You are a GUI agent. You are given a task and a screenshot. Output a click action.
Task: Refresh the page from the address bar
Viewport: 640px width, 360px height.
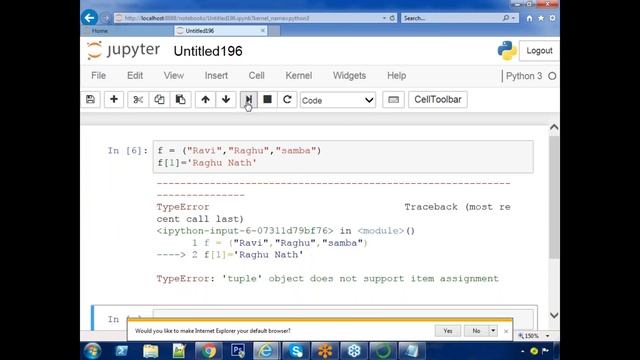click(x=392, y=18)
